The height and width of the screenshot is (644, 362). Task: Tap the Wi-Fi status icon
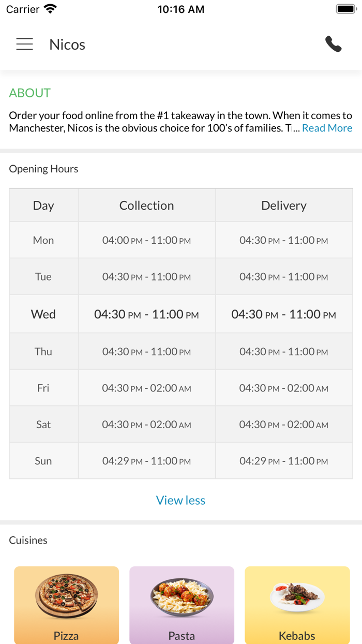pyautogui.click(x=50, y=9)
